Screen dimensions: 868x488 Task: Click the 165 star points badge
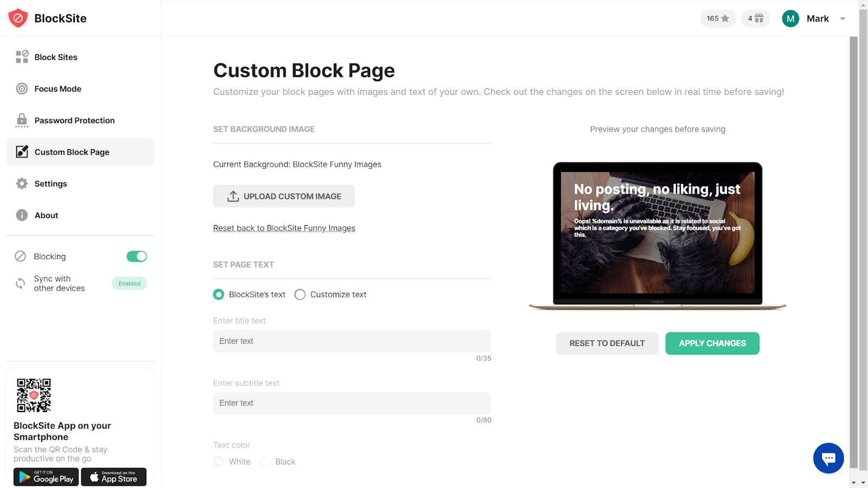(x=718, y=18)
